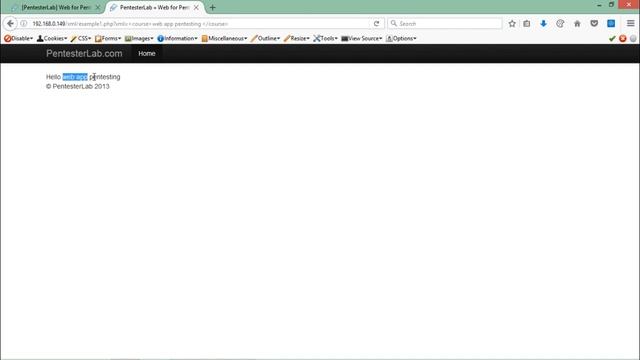Image resolution: width=640 pixels, height=360 pixels.
Task: Click the round extension icon beside downloads
Action: pos(560,24)
